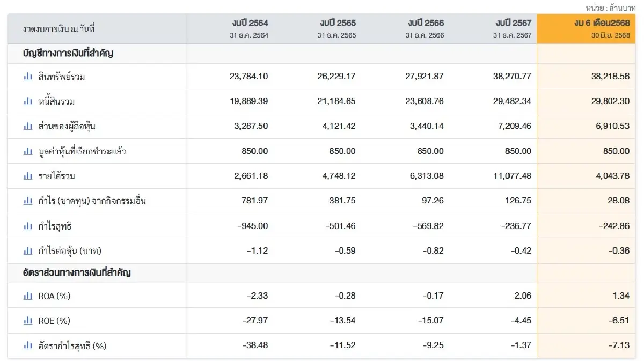Screen dimensions: 644x361
Task: Click the อัตราส่วนทางการเงินที่สำคัญ section heading
Action: [x=77, y=272]
